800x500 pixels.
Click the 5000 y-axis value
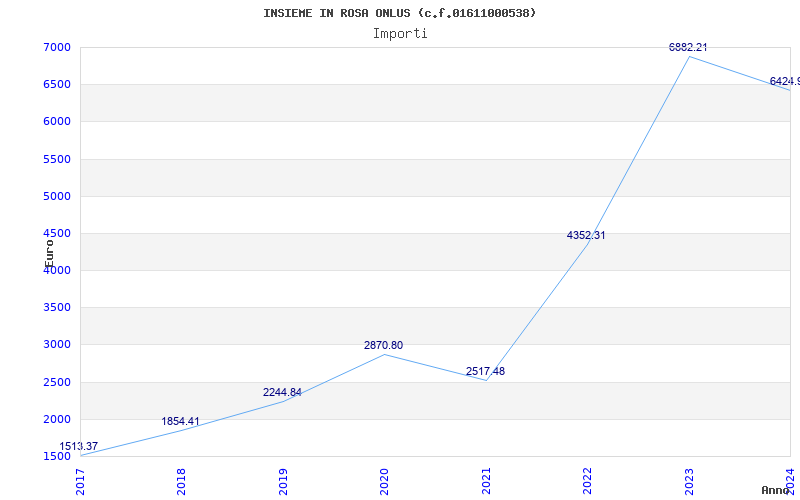point(57,196)
